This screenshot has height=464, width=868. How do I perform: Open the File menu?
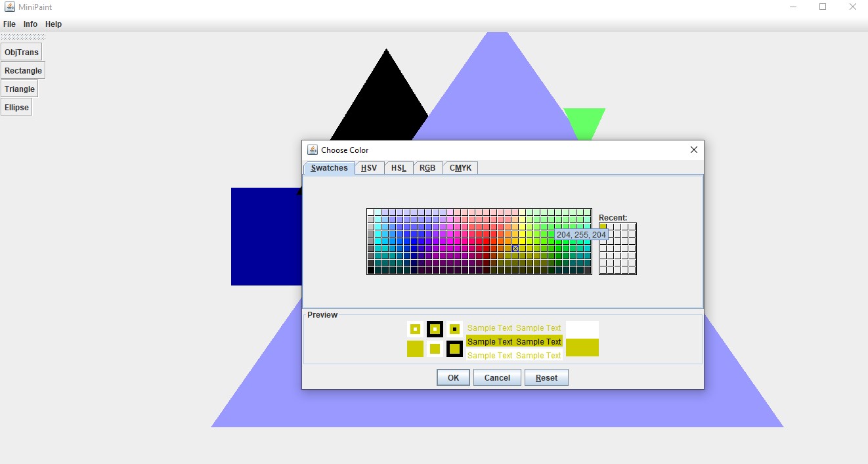[9, 24]
